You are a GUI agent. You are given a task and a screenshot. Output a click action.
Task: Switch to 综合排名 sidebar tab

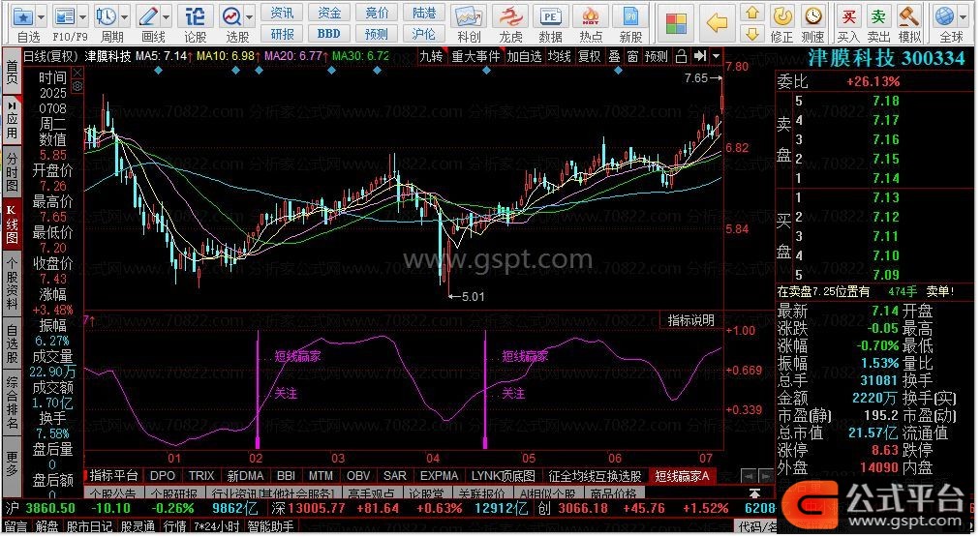pos(12,403)
